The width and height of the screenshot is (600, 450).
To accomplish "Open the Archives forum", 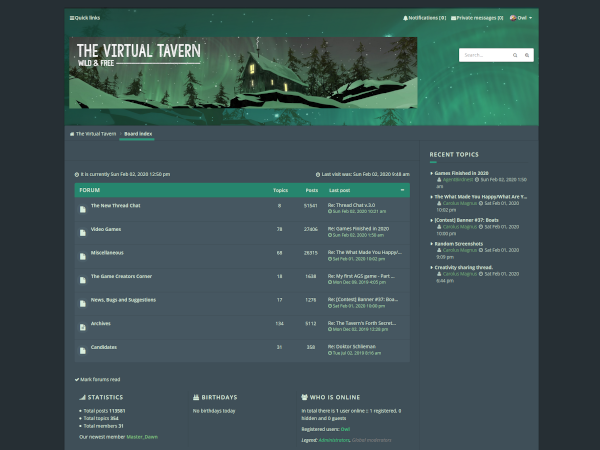I will (101, 324).
